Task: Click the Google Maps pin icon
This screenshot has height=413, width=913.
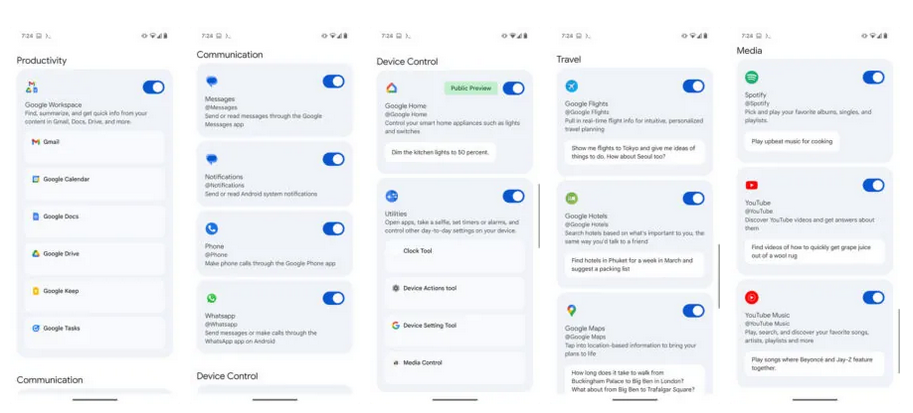Action: [x=571, y=311]
